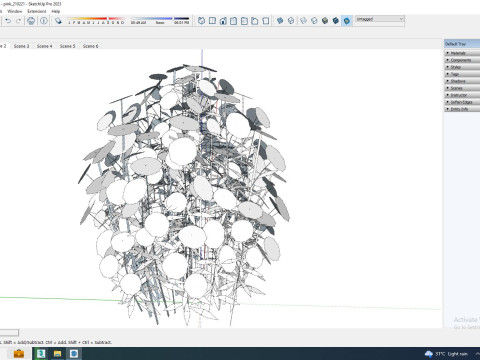The height and width of the screenshot is (360, 480).
Task: Switch to Hidden Line style icon
Action: tap(314, 21)
